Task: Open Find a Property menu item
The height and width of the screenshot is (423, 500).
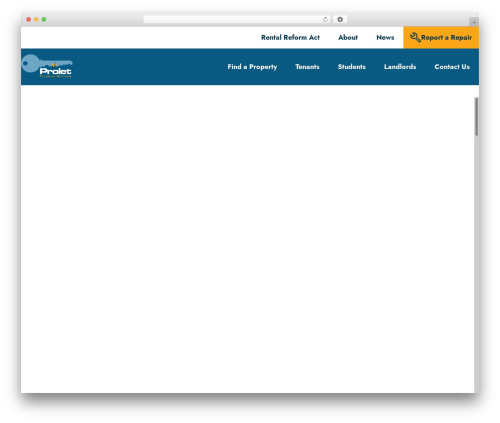Action: [x=252, y=67]
